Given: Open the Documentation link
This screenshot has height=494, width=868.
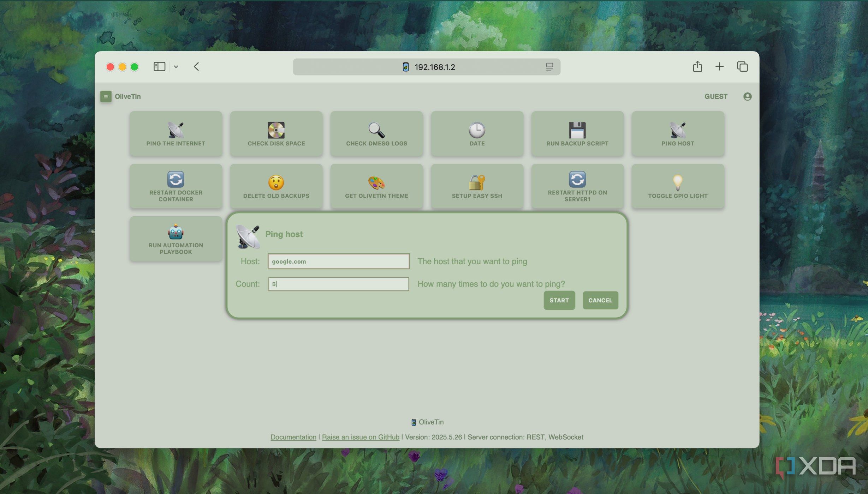Looking at the screenshot, I should coord(293,437).
